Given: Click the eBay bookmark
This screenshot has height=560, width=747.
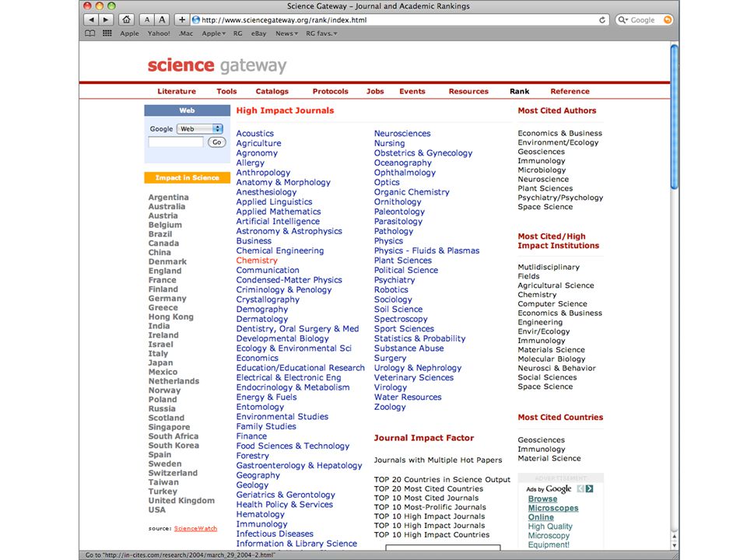Looking at the screenshot, I should [258, 33].
